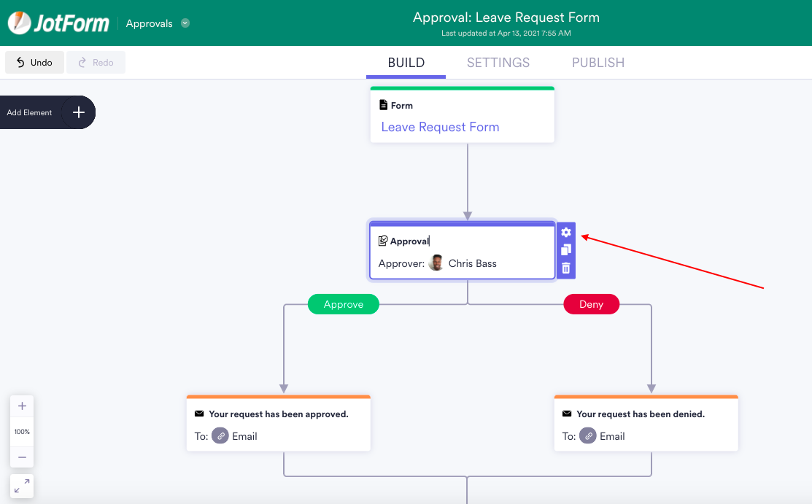Viewport: 812px width, 504px height.
Task: Click the link icon on approved email
Action: [220, 436]
